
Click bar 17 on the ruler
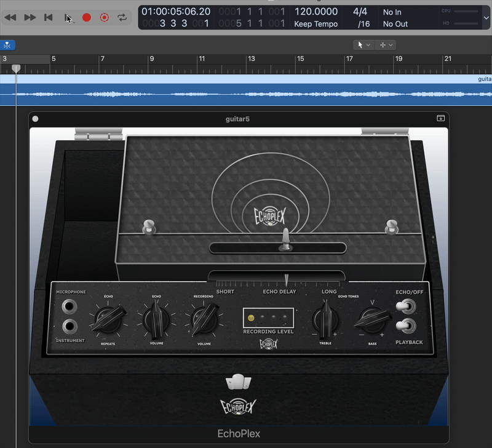point(349,58)
